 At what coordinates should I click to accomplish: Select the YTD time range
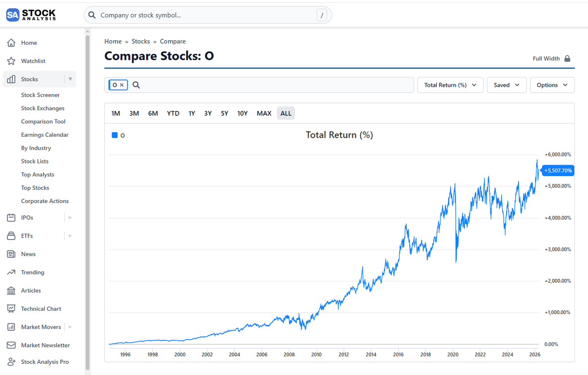pos(173,113)
